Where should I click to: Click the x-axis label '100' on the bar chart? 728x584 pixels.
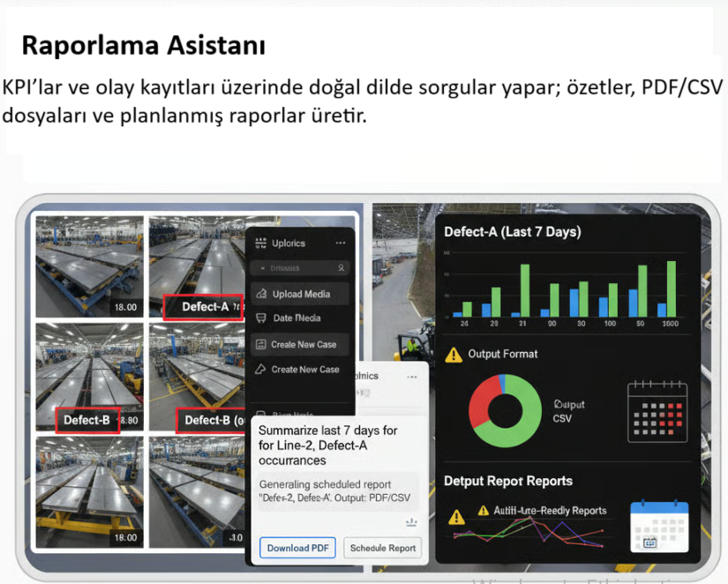(x=610, y=324)
